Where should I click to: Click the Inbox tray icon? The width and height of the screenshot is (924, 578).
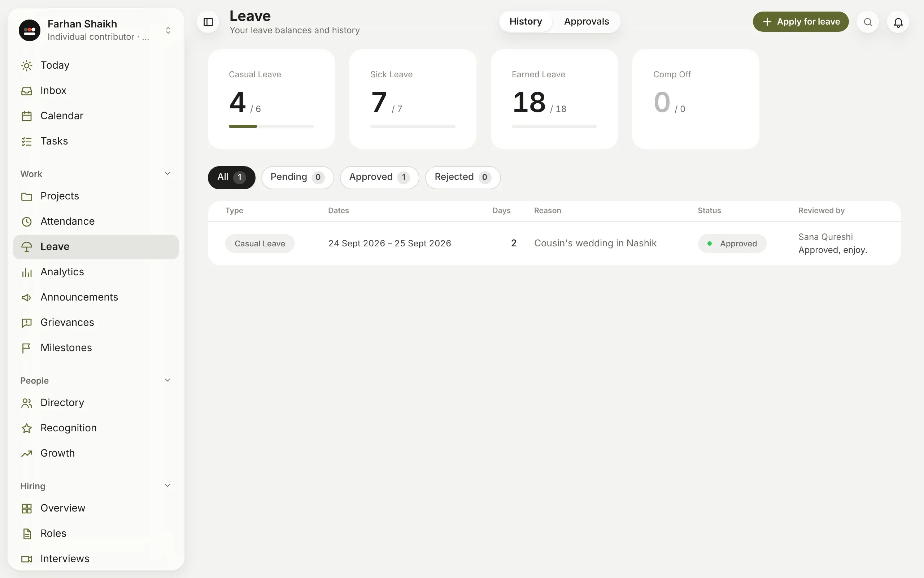[27, 91]
